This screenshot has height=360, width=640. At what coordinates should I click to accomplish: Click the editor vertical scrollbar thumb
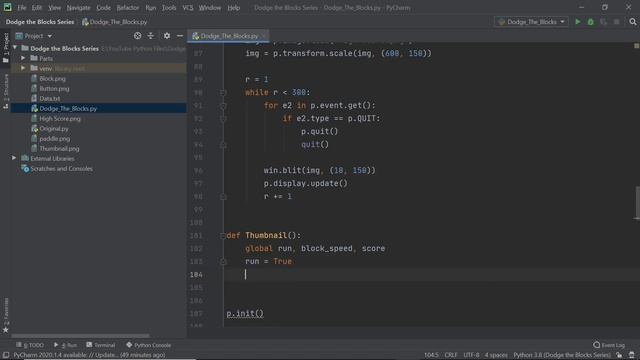pos(637,203)
